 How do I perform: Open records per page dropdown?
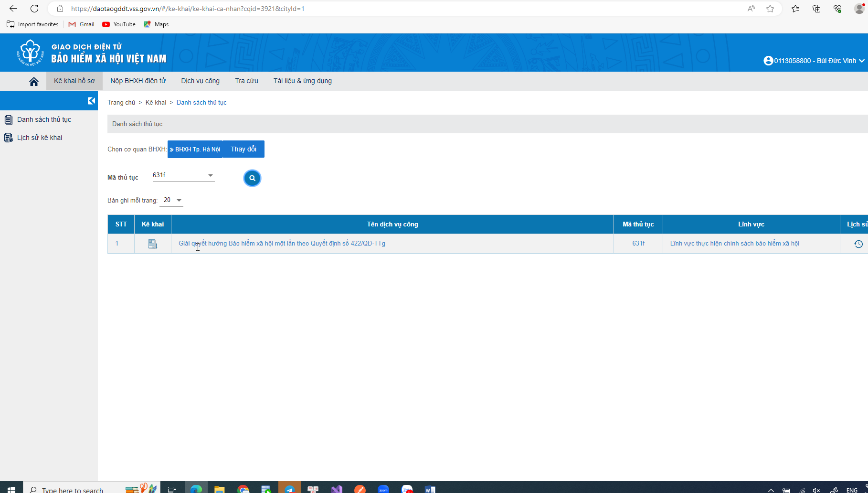click(x=179, y=200)
